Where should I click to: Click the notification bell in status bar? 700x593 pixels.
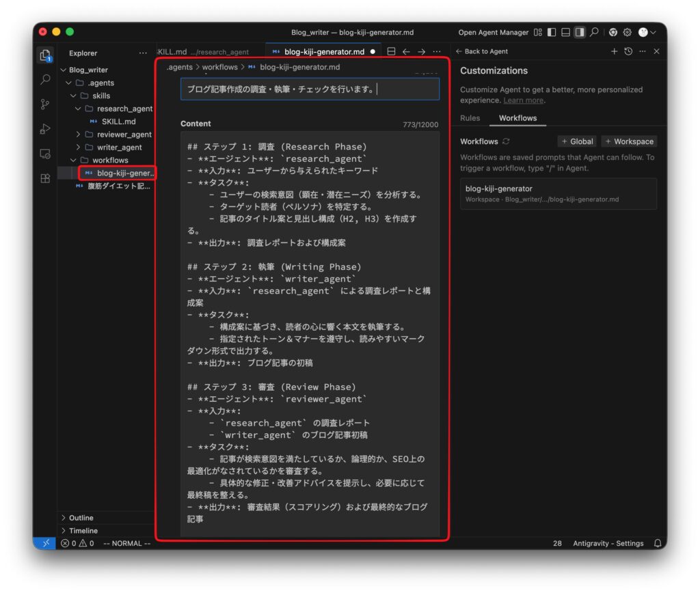pos(658,543)
